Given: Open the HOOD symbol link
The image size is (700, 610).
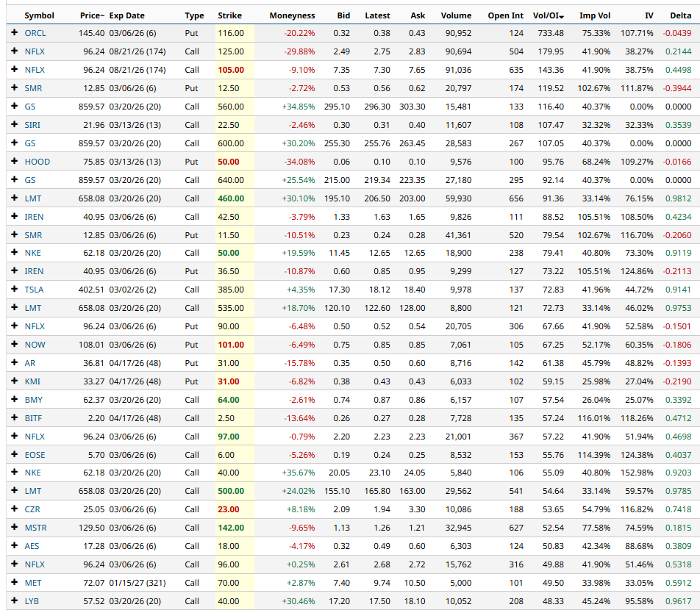Looking at the screenshot, I should (x=37, y=162).
